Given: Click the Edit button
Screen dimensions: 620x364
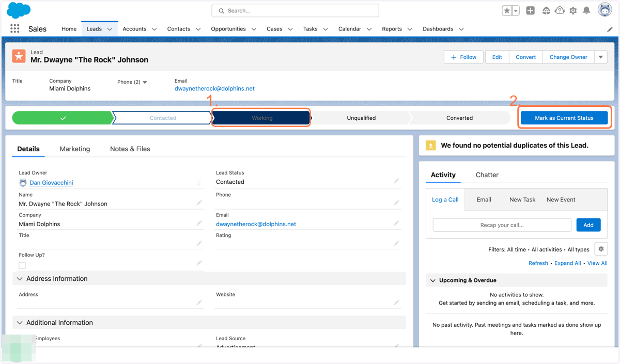Looking at the screenshot, I should [x=497, y=57].
